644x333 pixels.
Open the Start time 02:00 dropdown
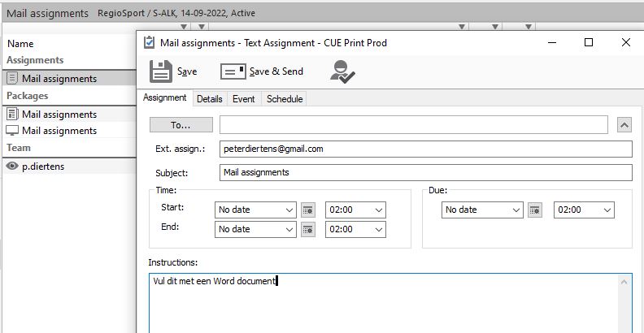coord(378,210)
